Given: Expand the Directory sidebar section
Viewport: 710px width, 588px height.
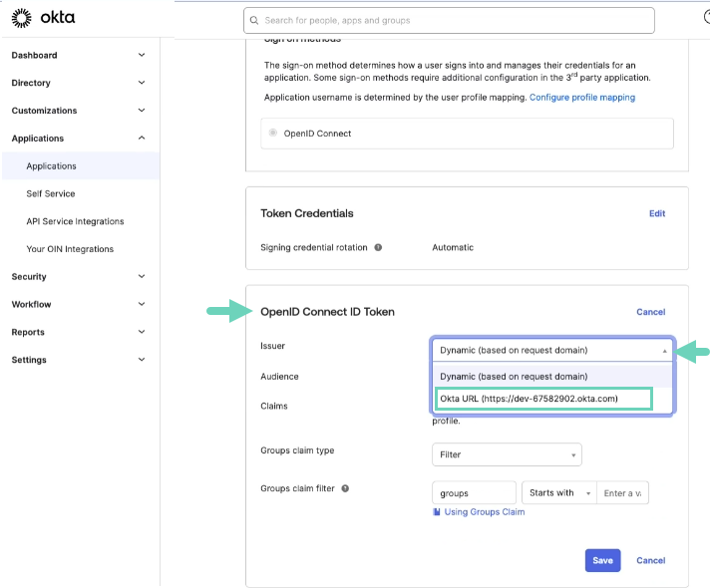Looking at the screenshot, I should point(142,83).
